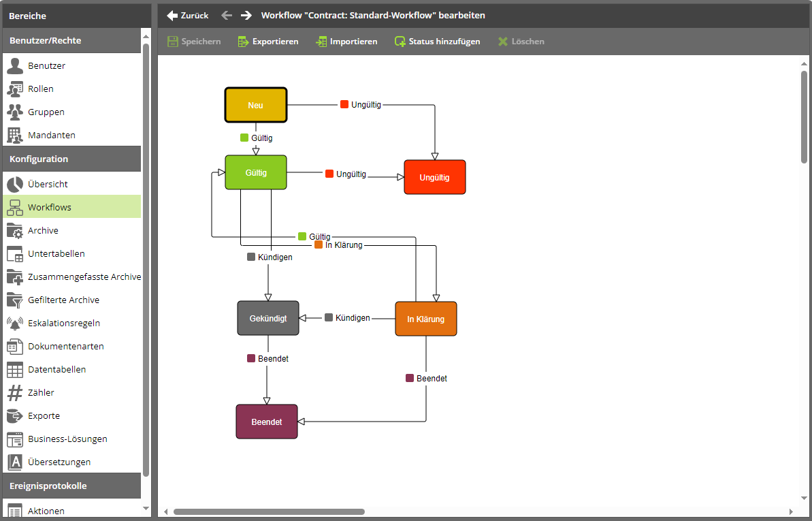This screenshot has width=812, height=521.
Task: Click the forward navigation arrow
Action: tap(246, 16)
